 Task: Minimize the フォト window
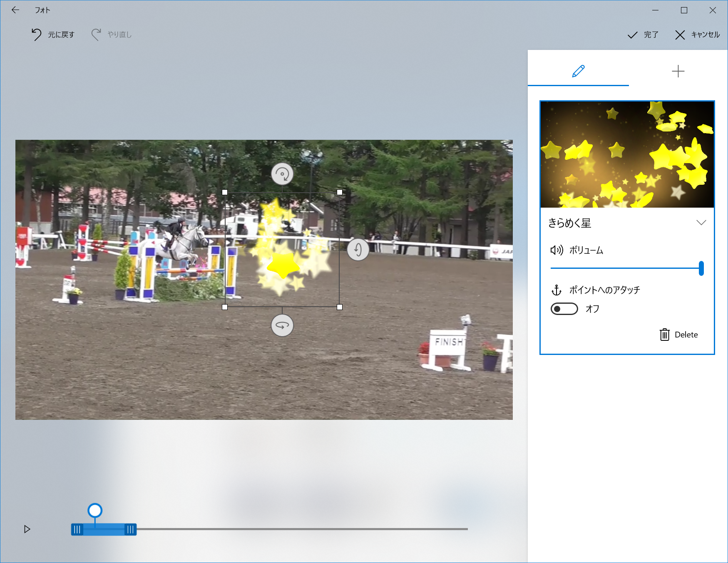pyautogui.click(x=655, y=10)
